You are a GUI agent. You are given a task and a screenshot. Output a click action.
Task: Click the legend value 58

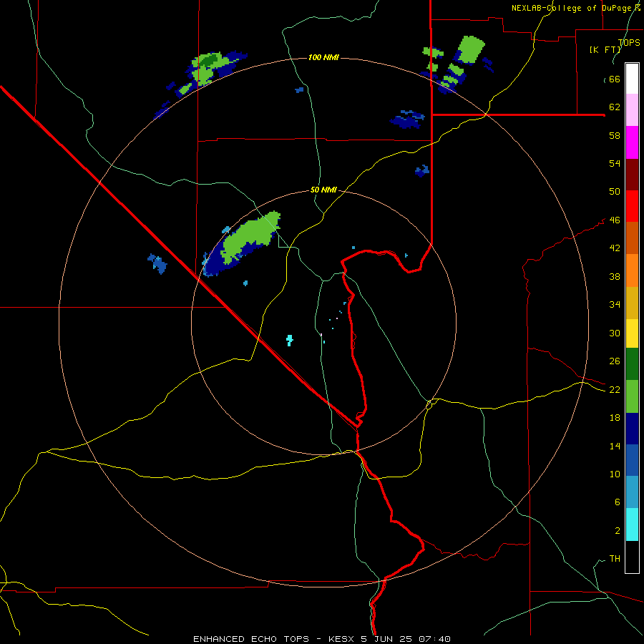[x=615, y=135]
